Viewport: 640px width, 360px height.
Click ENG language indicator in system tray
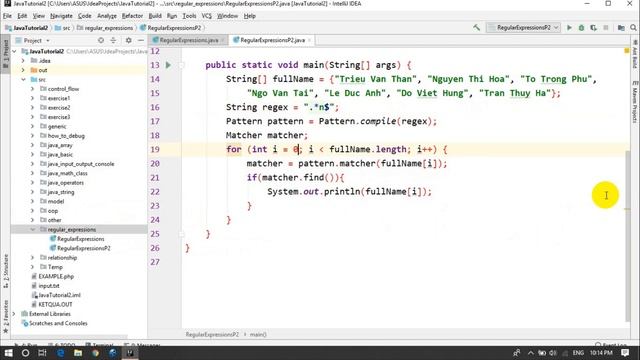pos(578,353)
